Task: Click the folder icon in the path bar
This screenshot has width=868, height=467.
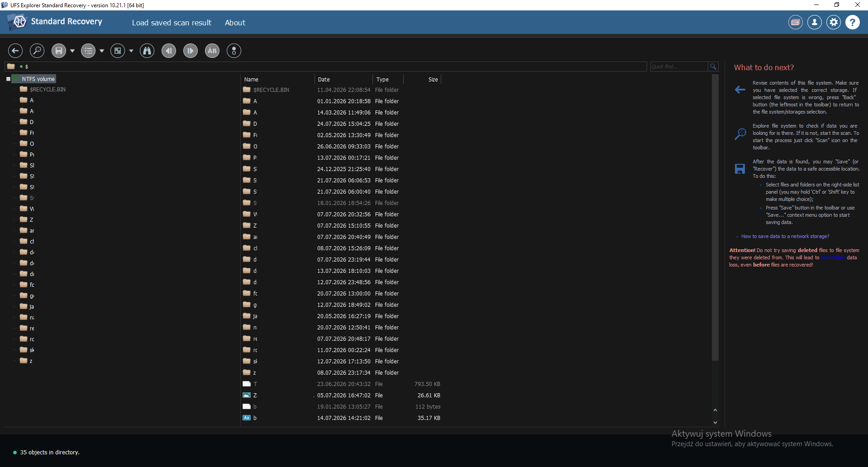Action: point(11,67)
